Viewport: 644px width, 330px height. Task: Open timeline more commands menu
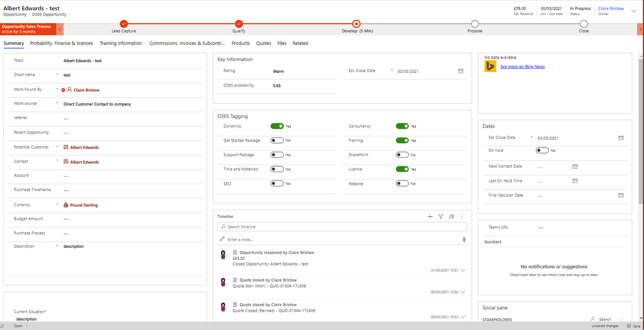coord(462,217)
